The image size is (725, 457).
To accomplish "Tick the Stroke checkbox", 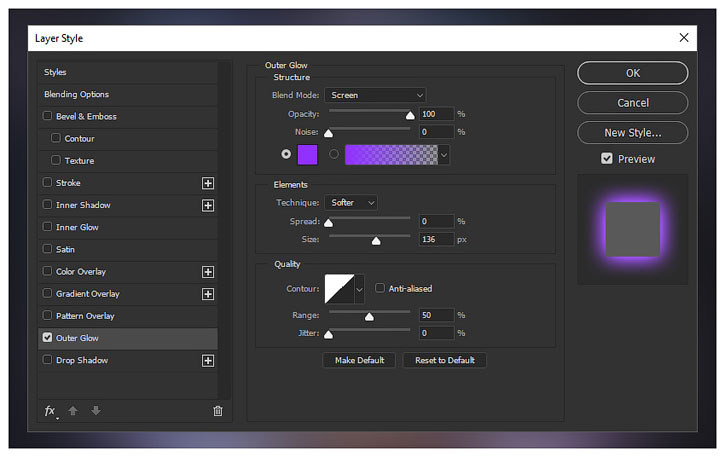I will click(47, 182).
